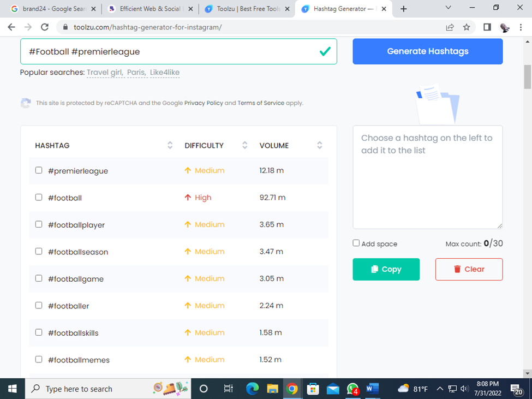
Task: Select the Hashtag Generator tab
Action: 343,9
